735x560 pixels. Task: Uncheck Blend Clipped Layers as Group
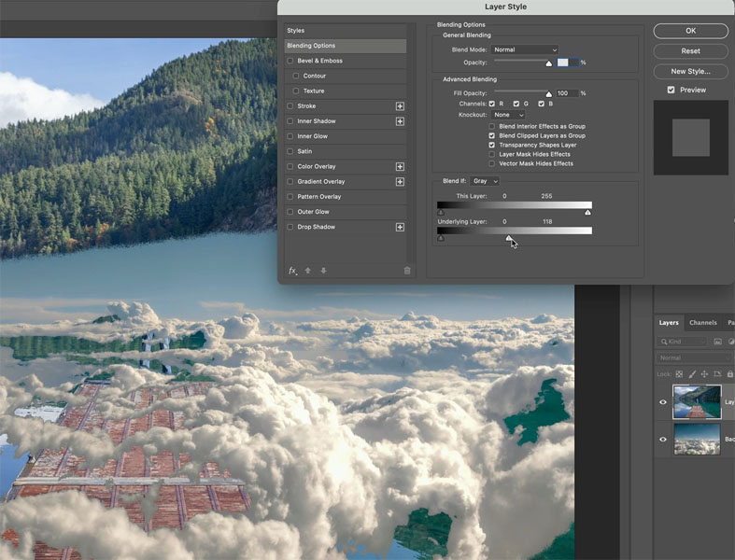pos(492,136)
